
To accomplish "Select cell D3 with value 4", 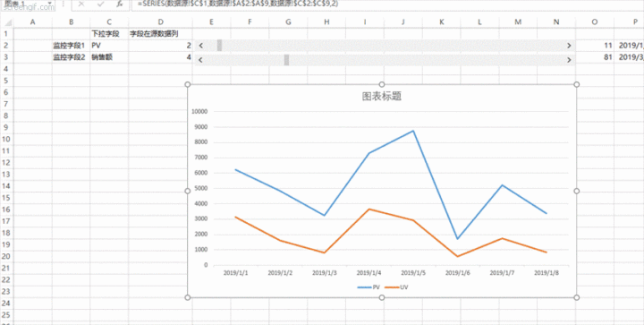I will [160, 57].
